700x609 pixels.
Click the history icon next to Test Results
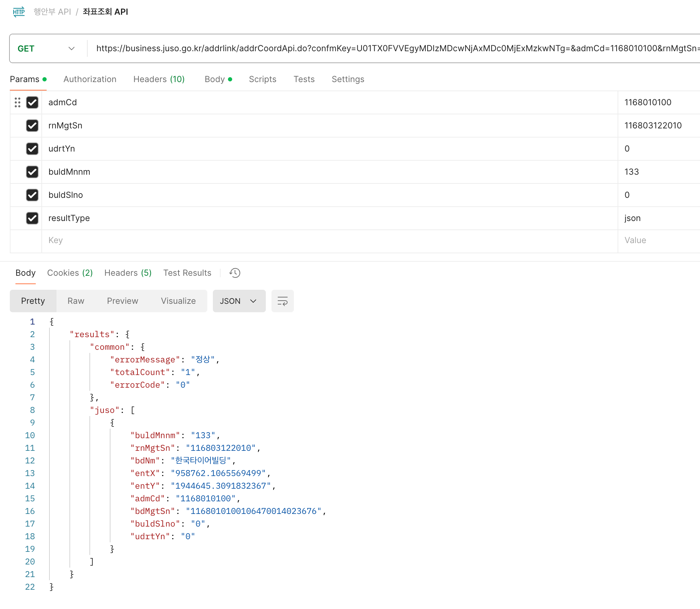[x=235, y=273]
